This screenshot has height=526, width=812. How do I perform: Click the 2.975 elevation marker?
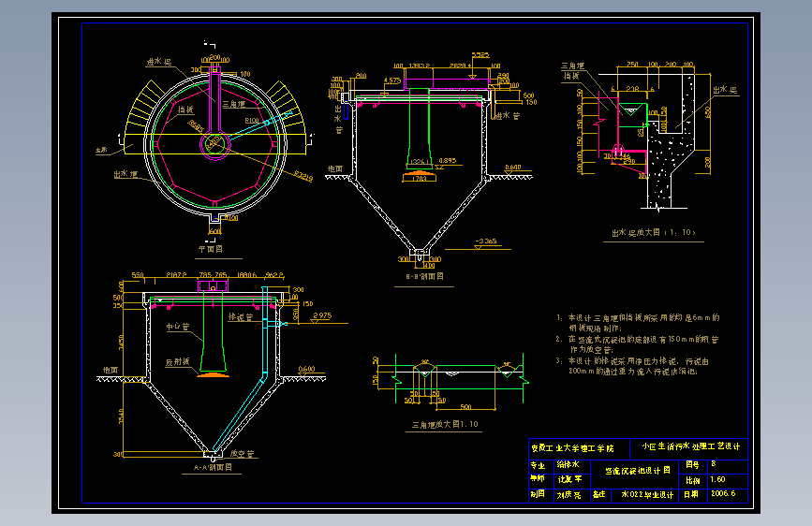(x=322, y=315)
